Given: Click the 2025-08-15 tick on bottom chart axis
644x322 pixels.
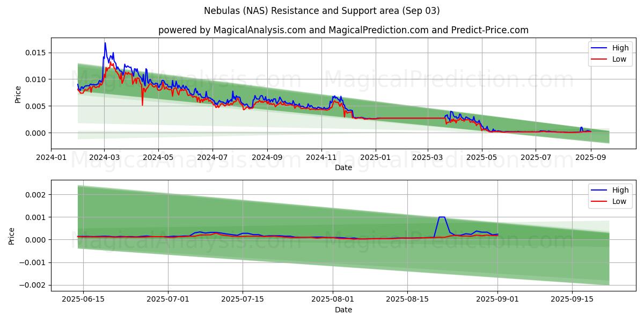Looking at the screenshot, I should pos(407,300).
